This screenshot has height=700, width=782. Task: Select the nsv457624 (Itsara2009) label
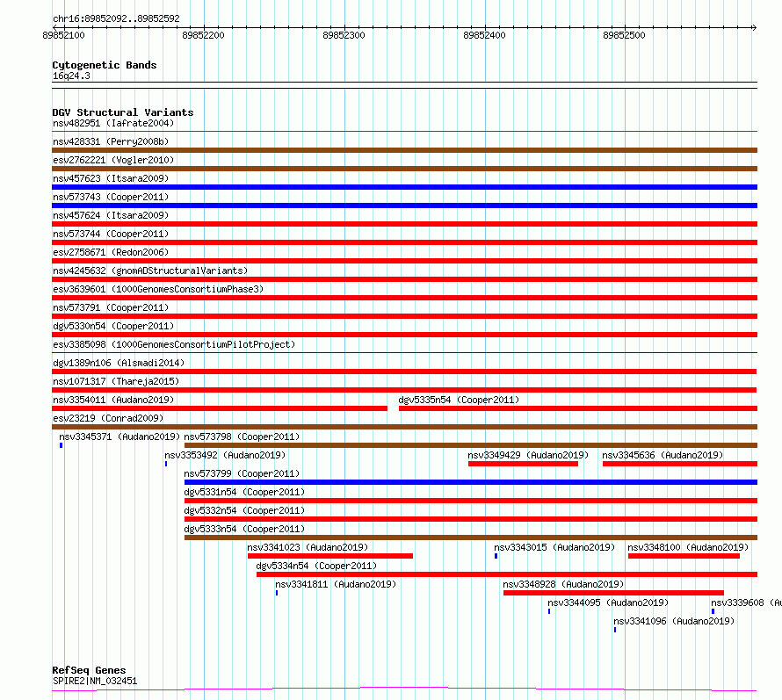[111, 215]
